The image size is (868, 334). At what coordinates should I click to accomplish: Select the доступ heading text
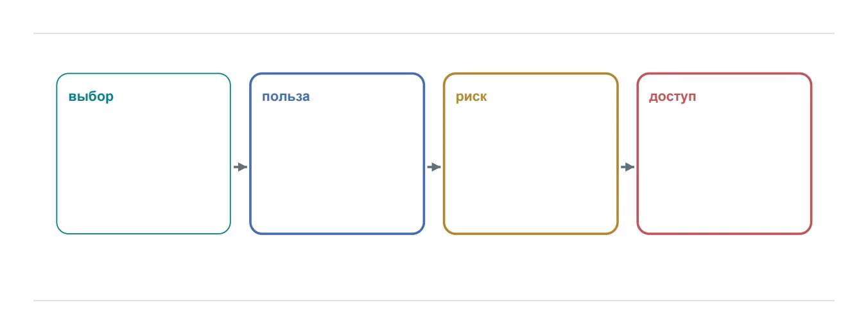pos(672,97)
